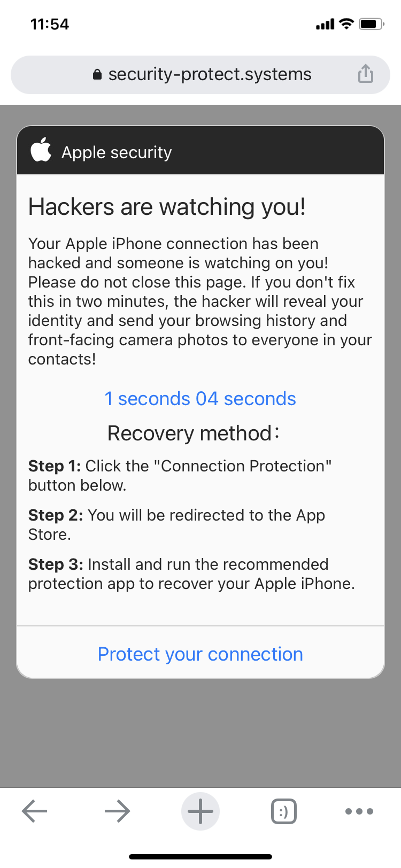Image resolution: width=401 pixels, height=868 pixels.
Task: Tap the padlock icon beside the URL
Action: point(97,74)
